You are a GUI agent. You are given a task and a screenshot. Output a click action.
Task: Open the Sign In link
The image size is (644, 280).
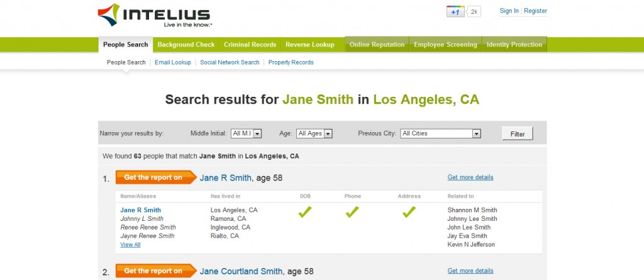[509, 11]
